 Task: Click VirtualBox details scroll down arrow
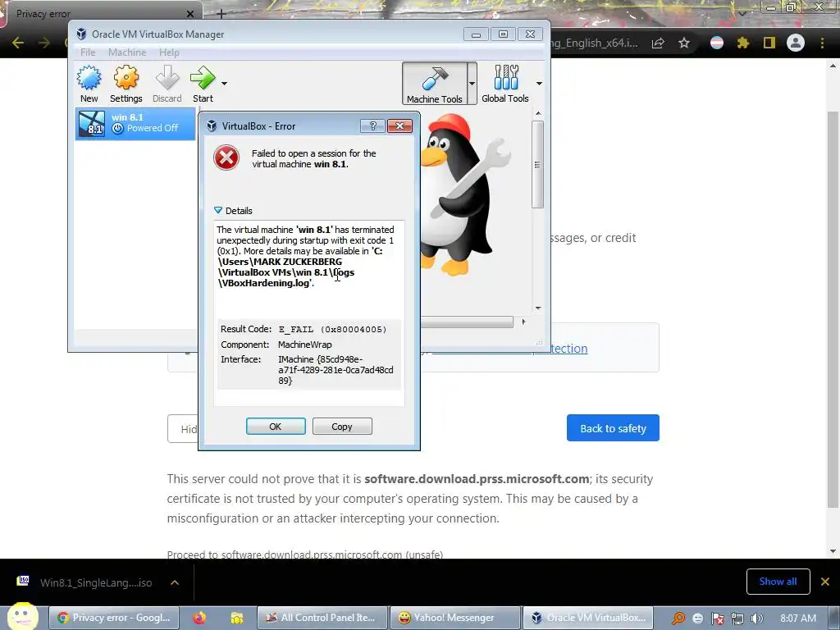(538, 308)
